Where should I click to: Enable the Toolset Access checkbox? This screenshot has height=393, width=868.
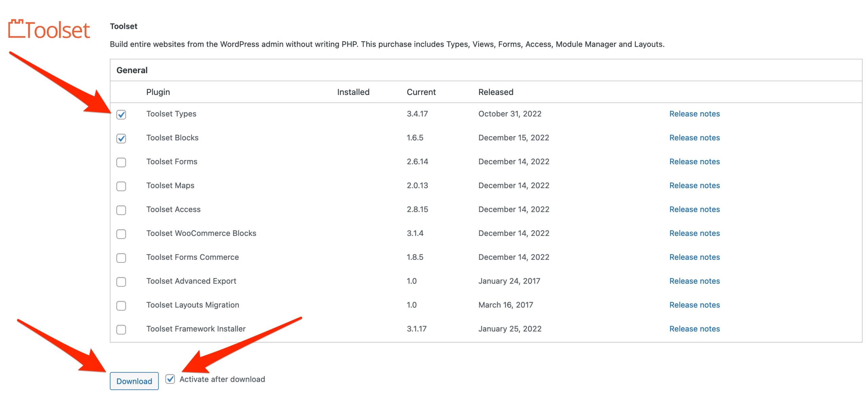click(x=121, y=210)
